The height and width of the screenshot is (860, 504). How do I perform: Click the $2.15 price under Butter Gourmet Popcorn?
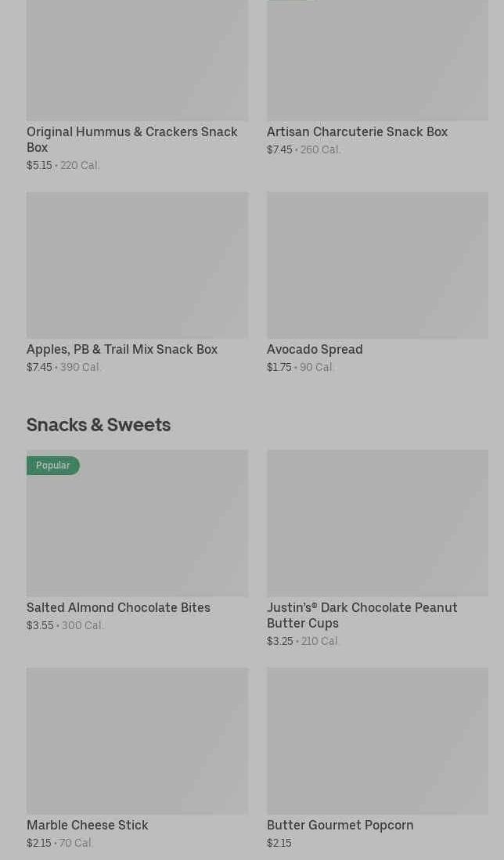[x=279, y=843]
